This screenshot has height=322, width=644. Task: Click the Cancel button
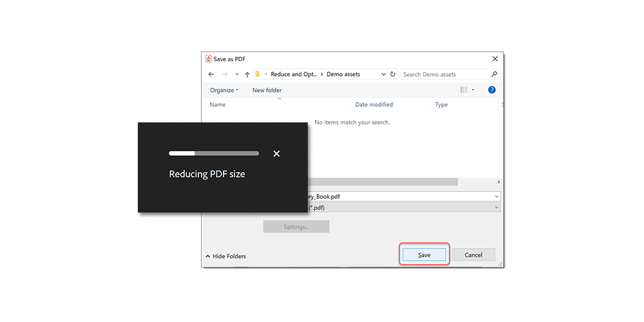[473, 255]
